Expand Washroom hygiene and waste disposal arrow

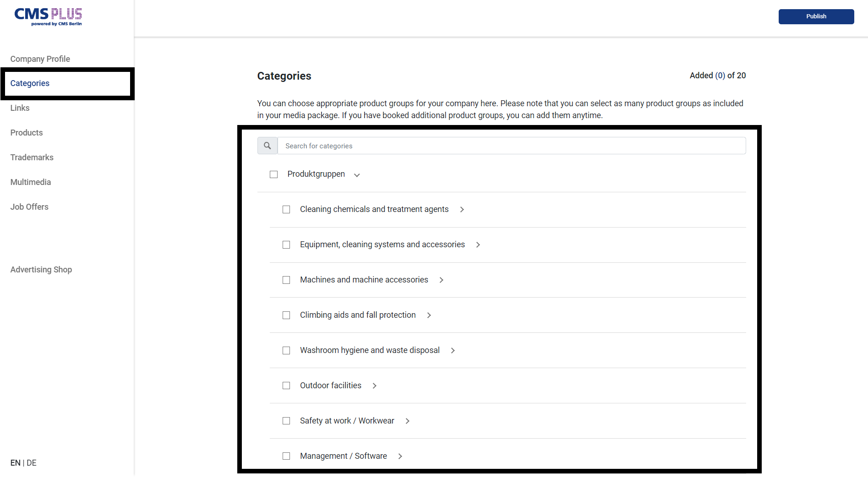[453, 350]
